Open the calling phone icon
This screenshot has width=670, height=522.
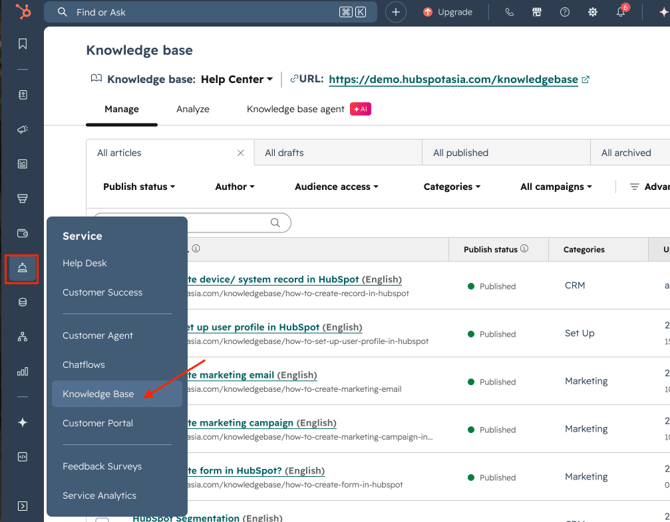[x=509, y=12]
